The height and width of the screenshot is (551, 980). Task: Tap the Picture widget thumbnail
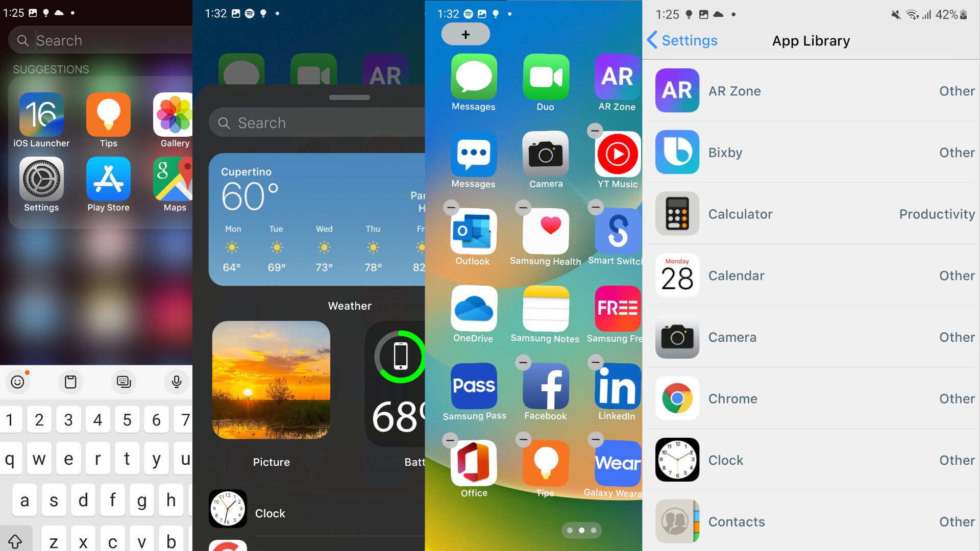[271, 382]
